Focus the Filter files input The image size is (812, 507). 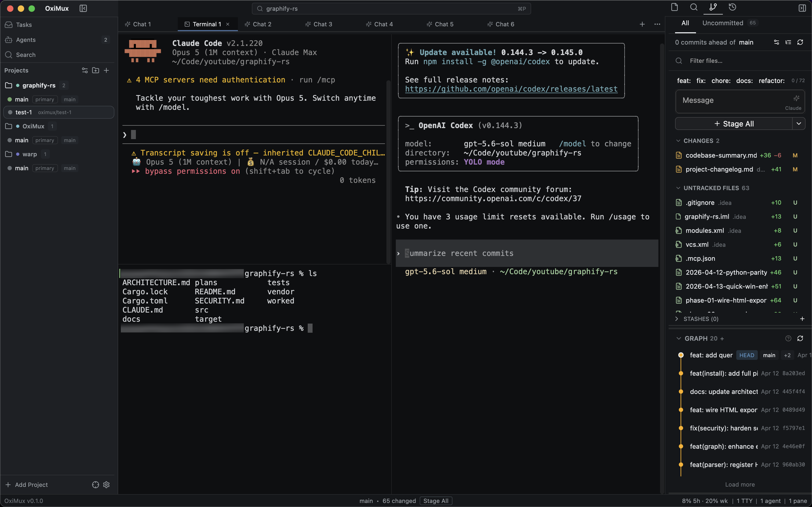point(740,61)
